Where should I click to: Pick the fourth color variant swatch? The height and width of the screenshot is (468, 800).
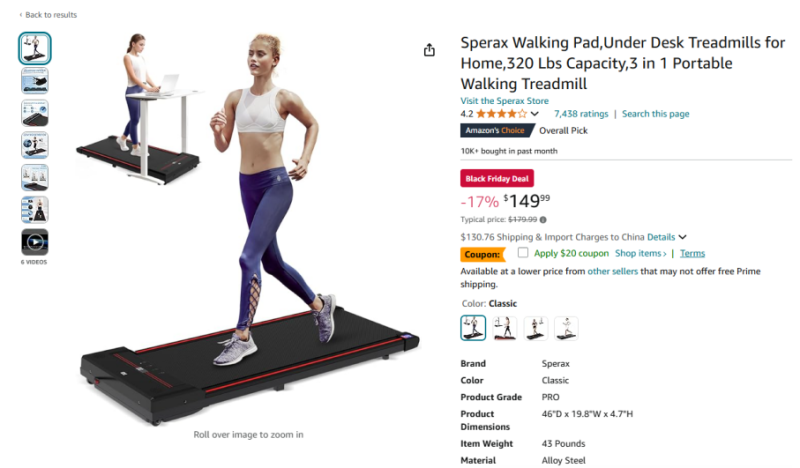(x=566, y=328)
